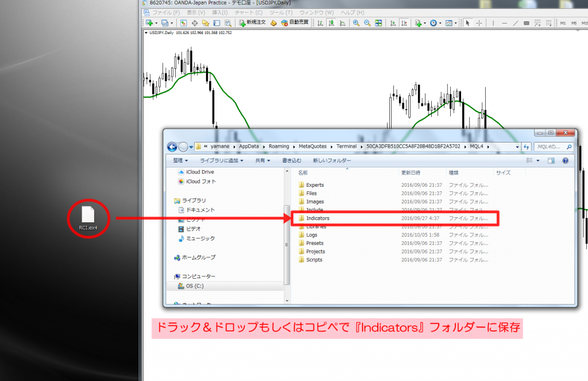
Task: Show the Terminal panel icon
Action: pos(216,23)
